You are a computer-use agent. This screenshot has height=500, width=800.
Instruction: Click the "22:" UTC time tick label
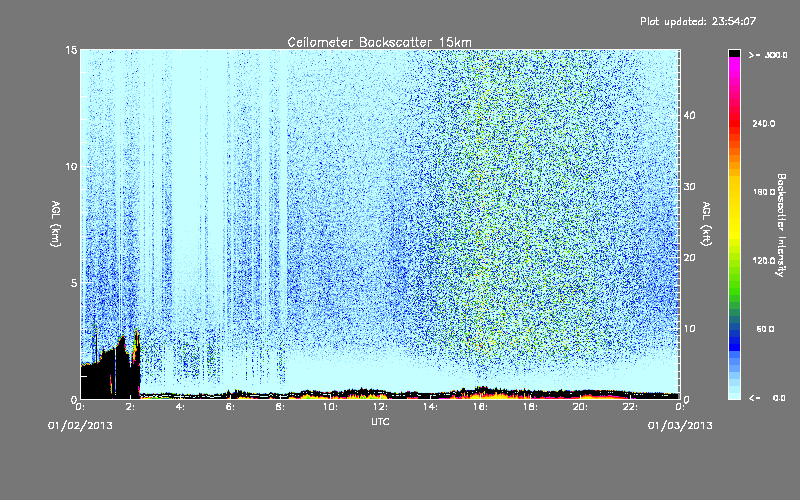(x=630, y=407)
